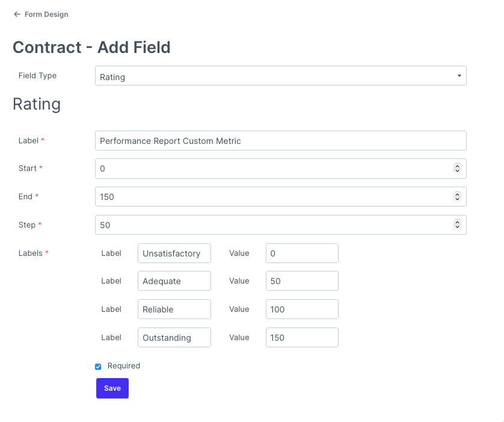Follow the Form Design link
The image size is (504, 422).
[x=46, y=14]
